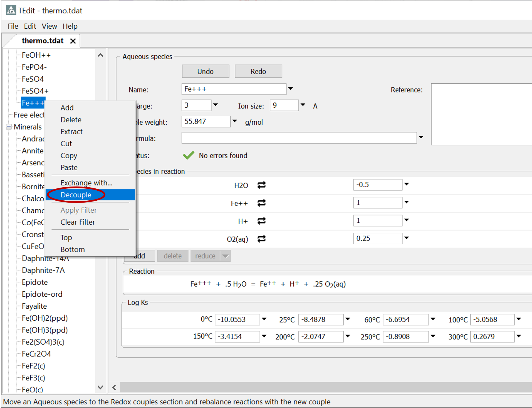Open the Ion size dropdown arrow
The width and height of the screenshot is (532, 408).
tap(303, 105)
